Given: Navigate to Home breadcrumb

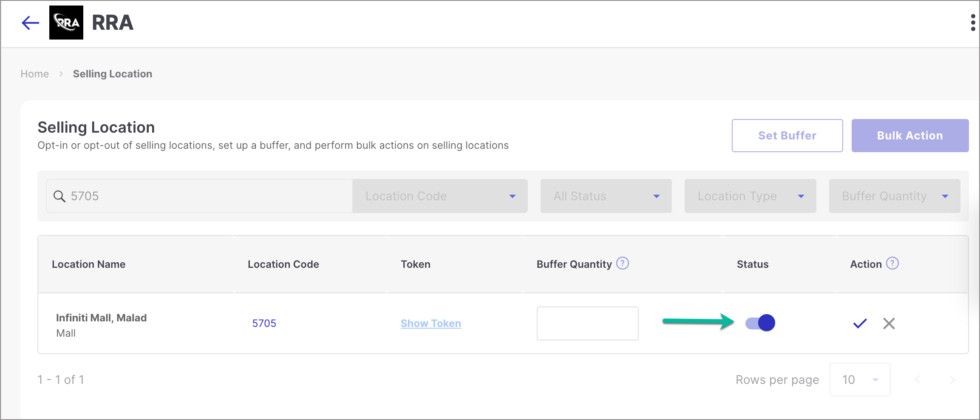Looking at the screenshot, I should (35, 74).
